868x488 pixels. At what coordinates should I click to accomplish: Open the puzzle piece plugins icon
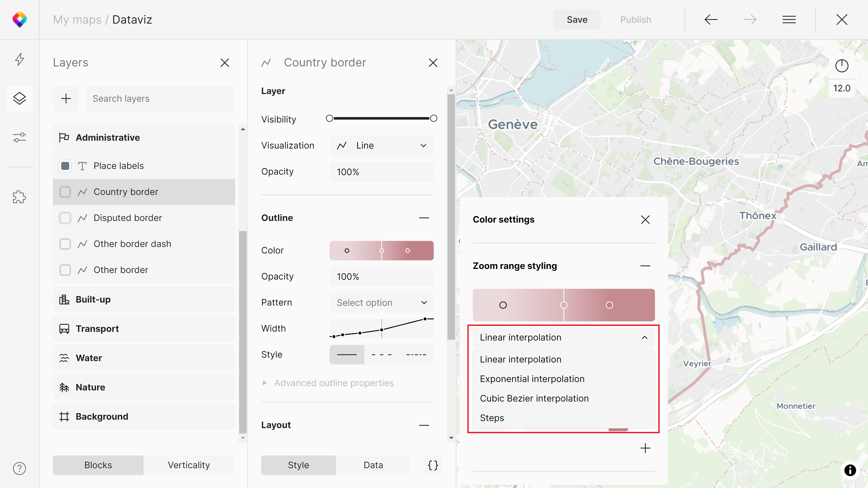click(20, 197)
